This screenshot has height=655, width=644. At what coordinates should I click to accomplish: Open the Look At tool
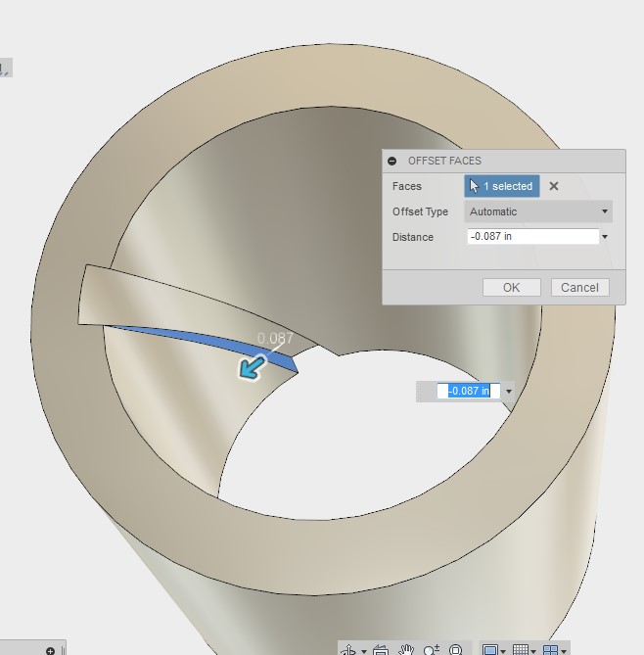380,650
